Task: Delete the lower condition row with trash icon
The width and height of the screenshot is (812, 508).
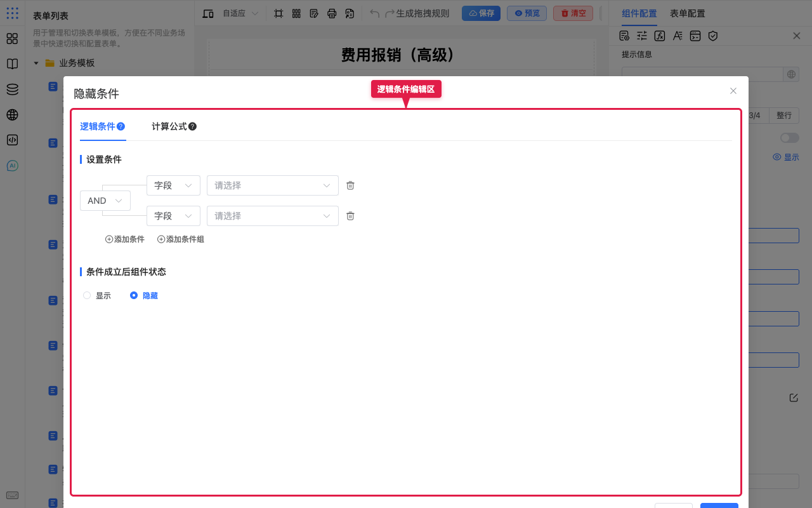Action: (x=350, y=216)
